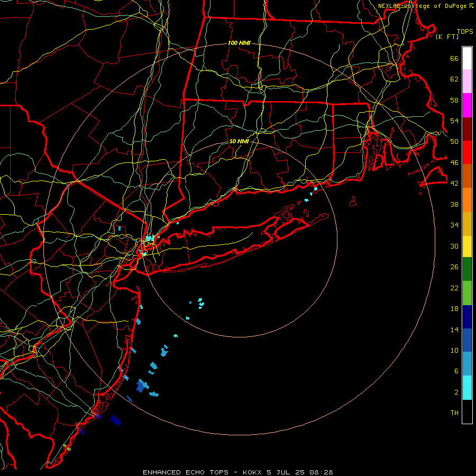
Task: Click the "22" legend value
Action: [454, 288]
